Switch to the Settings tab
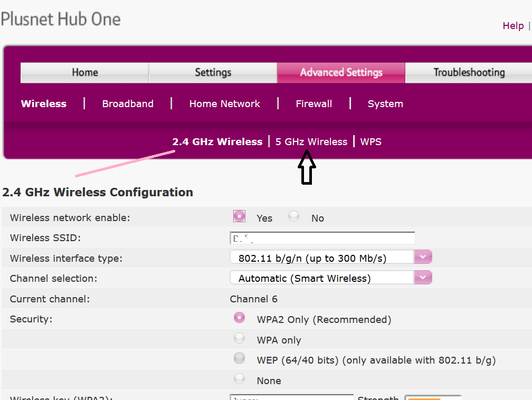 tap(213, 73)
